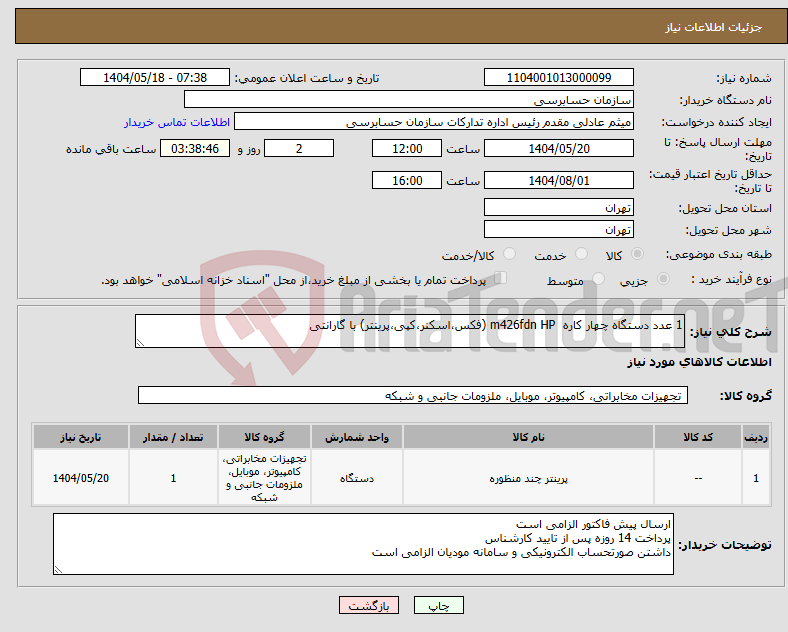Viewport: 788px width, 632px height.
Task: Click the announcement date field 1404/05/18 - 07:38
Action: point(155,77)
